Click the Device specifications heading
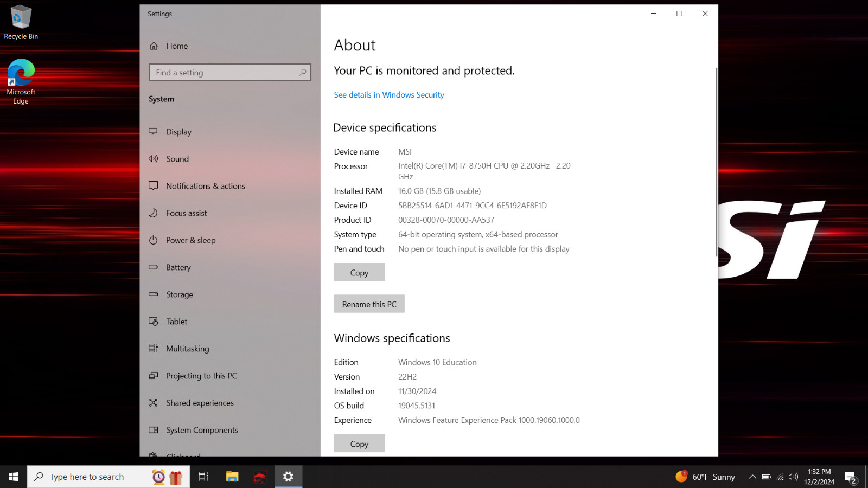The width and height of the screenshot is (868, 488). 385,128
